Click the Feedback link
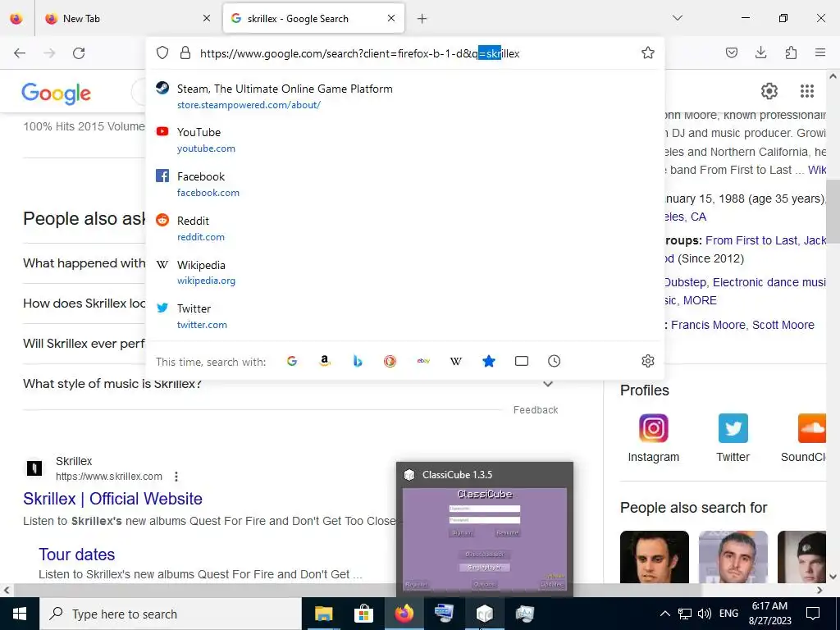Screen dimensions: 840x630 (x=535, y=410)
